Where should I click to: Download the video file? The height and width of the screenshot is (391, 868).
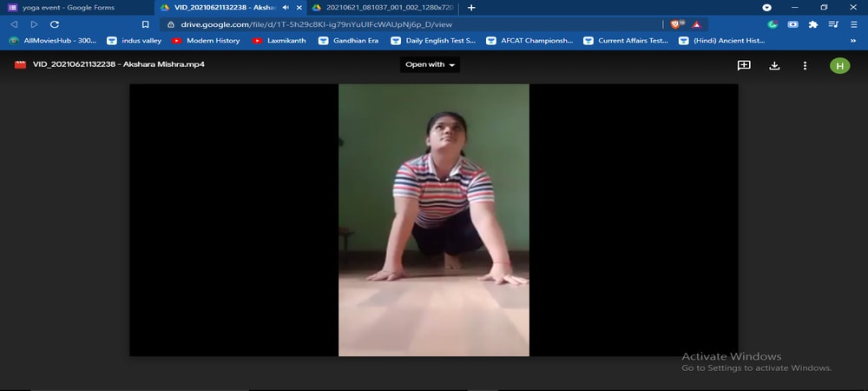coord(774,65)
